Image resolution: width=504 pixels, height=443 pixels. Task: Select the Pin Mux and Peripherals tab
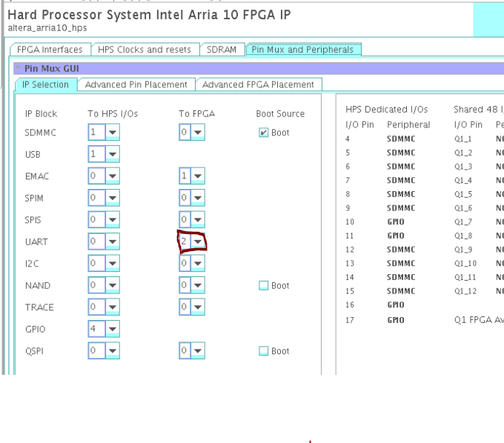click(x=303, y=50)
